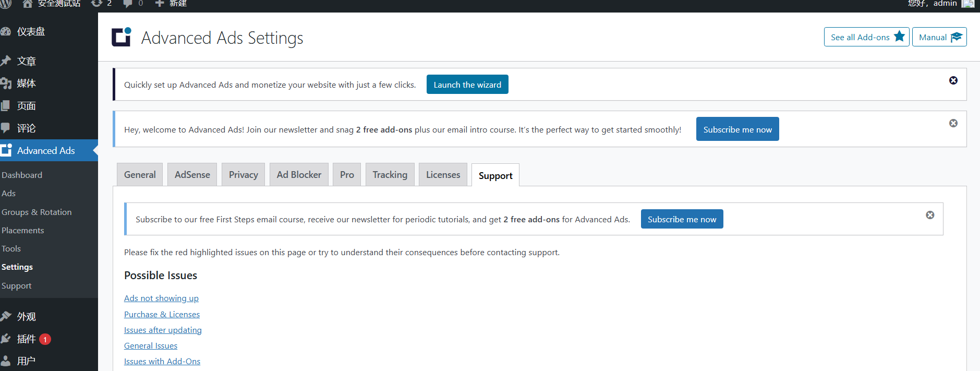The height and width of the screenshot is (371, 980).
Task: Click the Advanced Ads sidebar icon
Action: [x=6, y=150]
